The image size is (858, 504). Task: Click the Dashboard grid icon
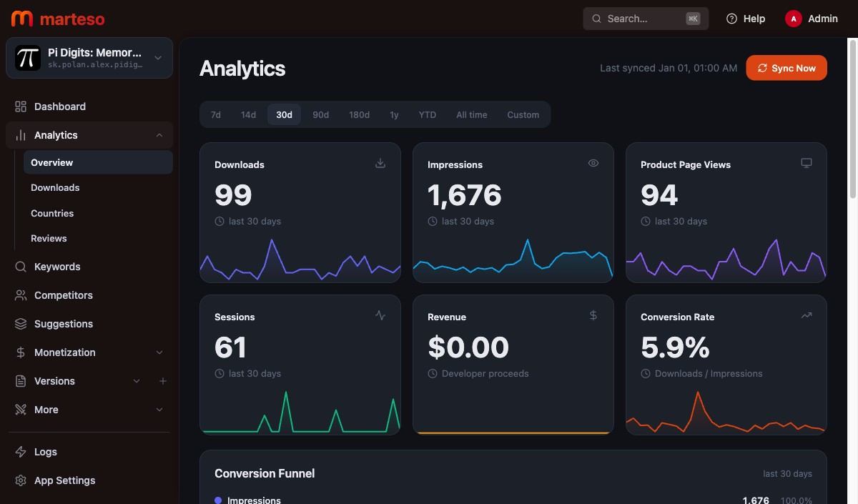coord(21,107)
